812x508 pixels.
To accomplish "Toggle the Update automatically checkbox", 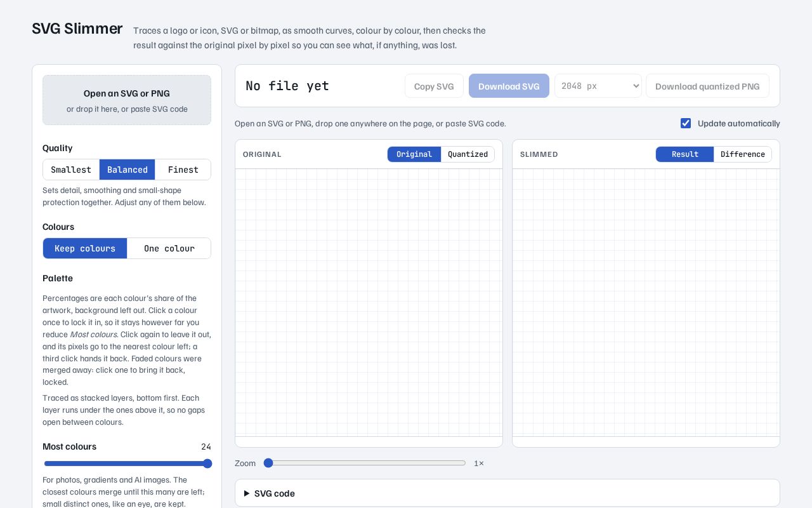I will [686, 123].
